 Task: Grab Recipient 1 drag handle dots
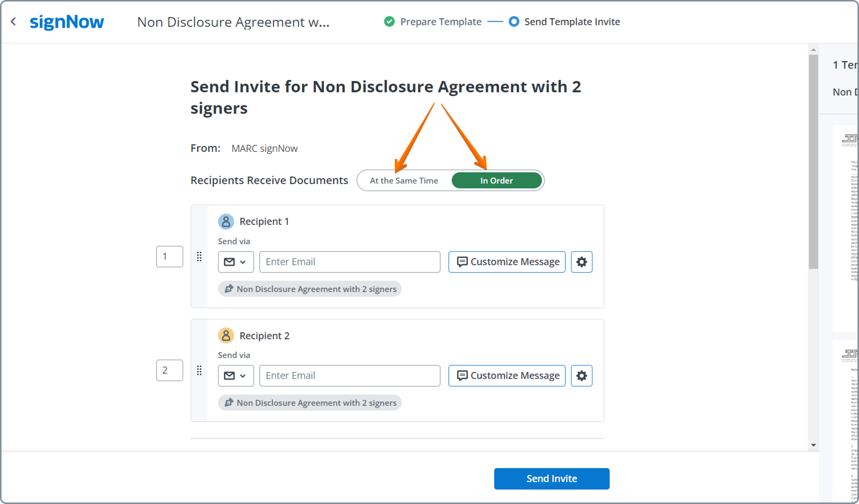pos(199,256)
